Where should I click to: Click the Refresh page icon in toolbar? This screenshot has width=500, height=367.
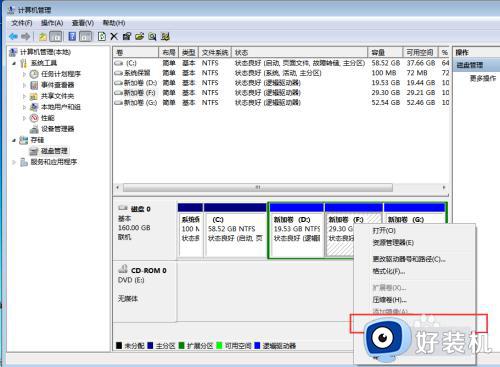tap(102, 36)
